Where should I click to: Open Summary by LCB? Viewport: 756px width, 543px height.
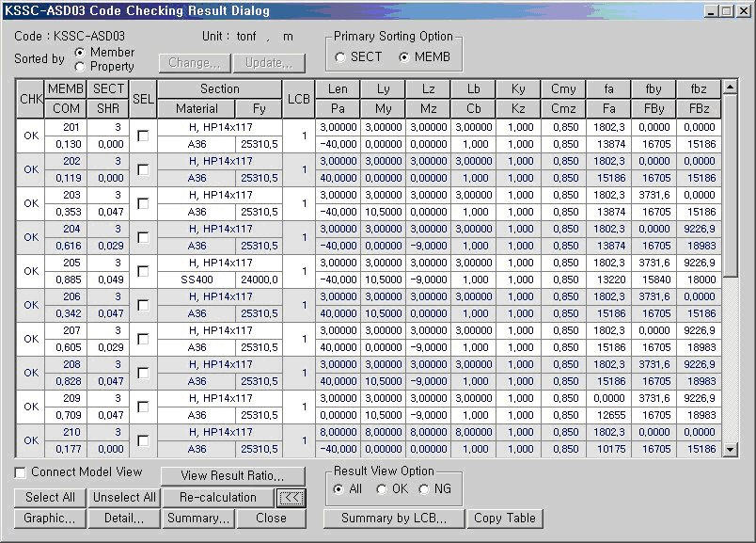point(394,519)
